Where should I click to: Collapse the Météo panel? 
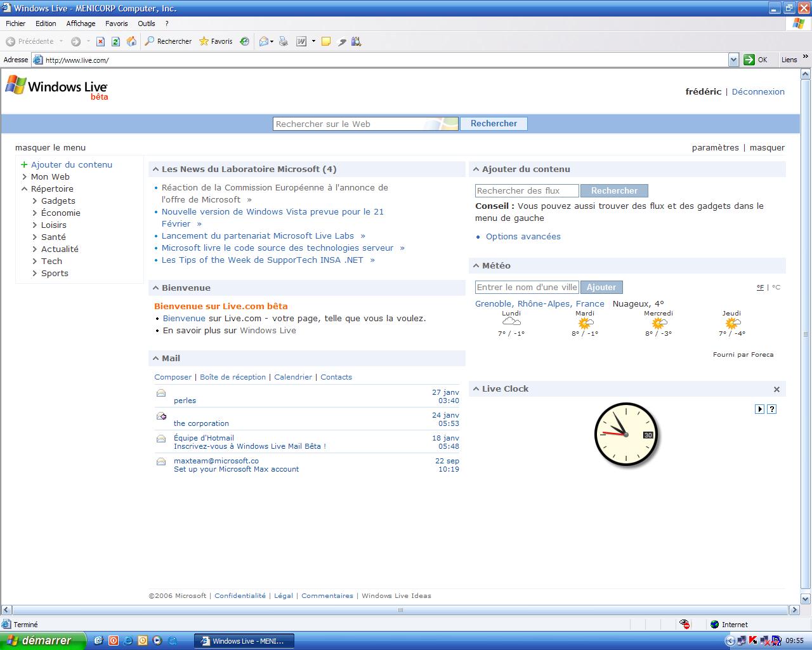(x=476, y=266)
